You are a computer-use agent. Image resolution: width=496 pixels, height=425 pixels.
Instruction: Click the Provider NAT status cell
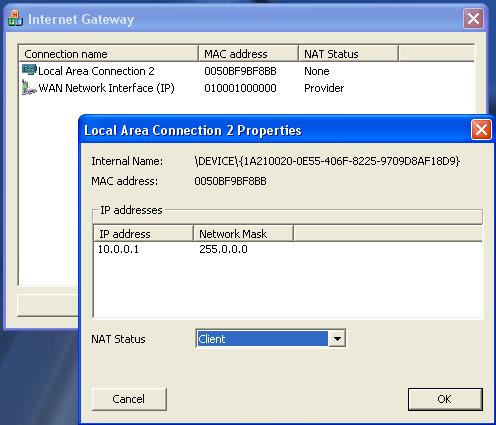tap(324, 88)
